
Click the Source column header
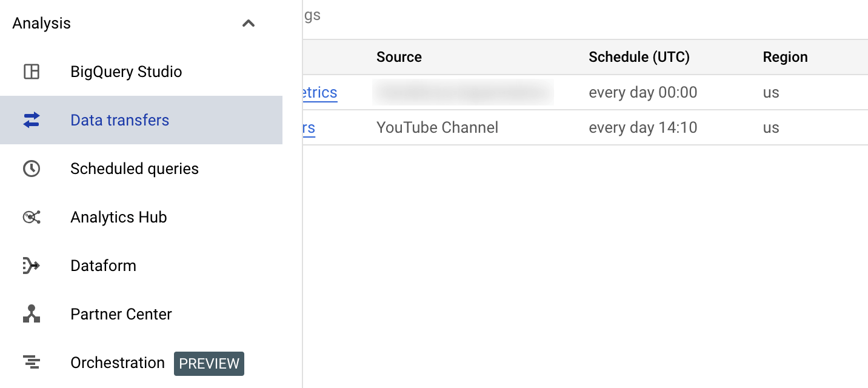pos(399,57)
